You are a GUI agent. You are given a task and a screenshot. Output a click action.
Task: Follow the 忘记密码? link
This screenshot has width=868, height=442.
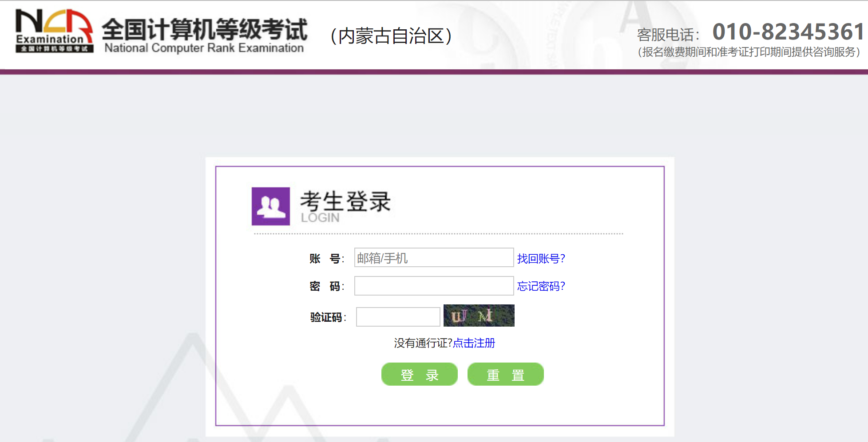tap(541, 286)
